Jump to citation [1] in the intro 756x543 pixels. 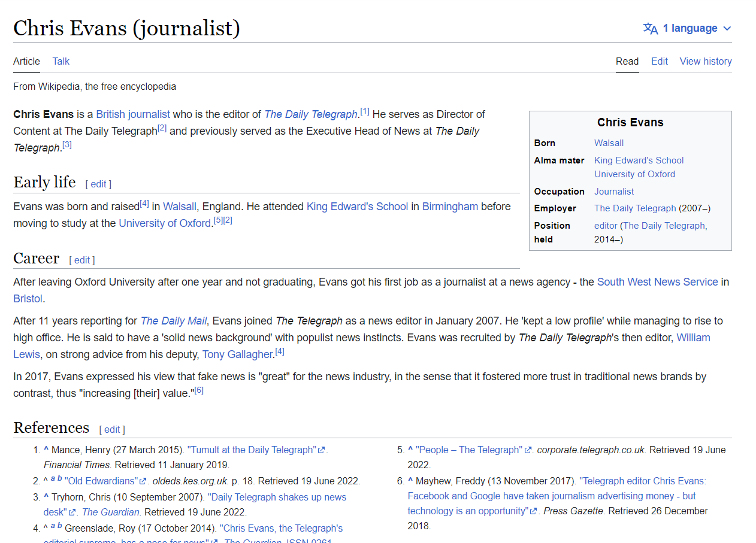[365, 111]
